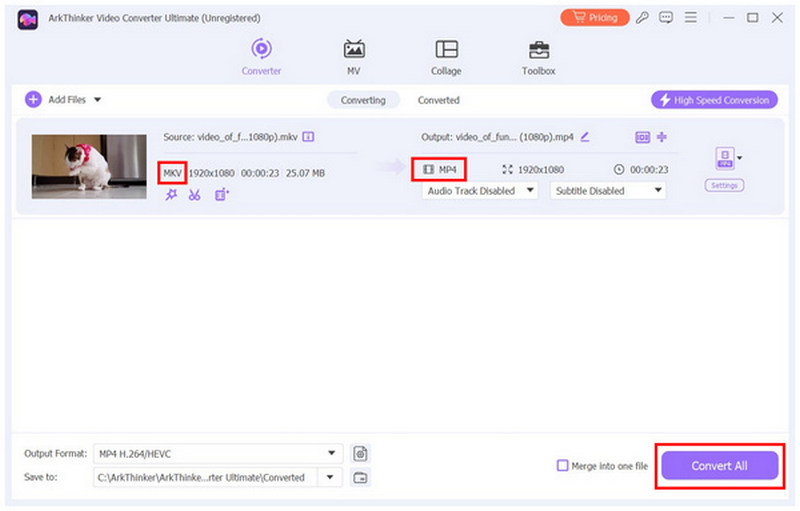Click the source file size 25.07 MB
The width and height of the screenshot is (800, 511).
pyautogui.click(x=305, y=173)
